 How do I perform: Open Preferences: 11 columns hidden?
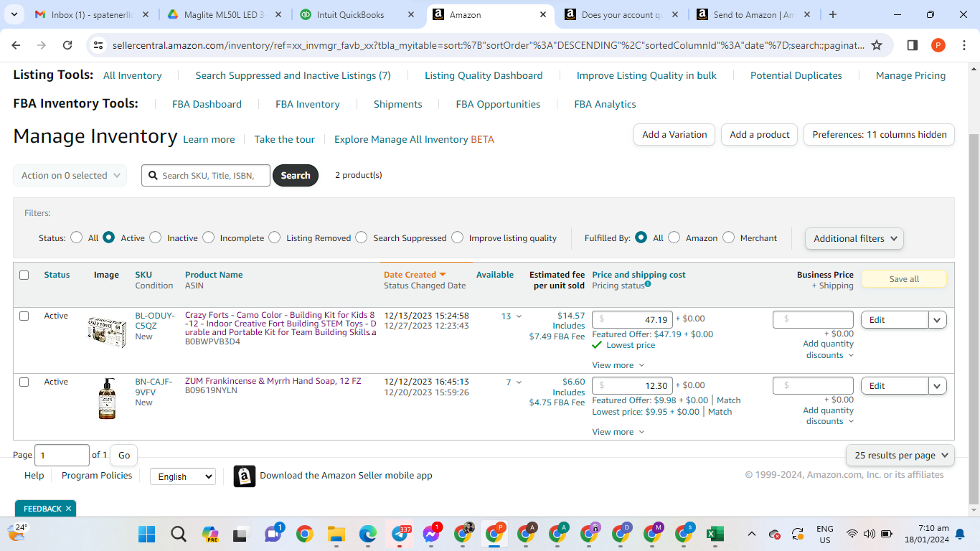point(879,135)
